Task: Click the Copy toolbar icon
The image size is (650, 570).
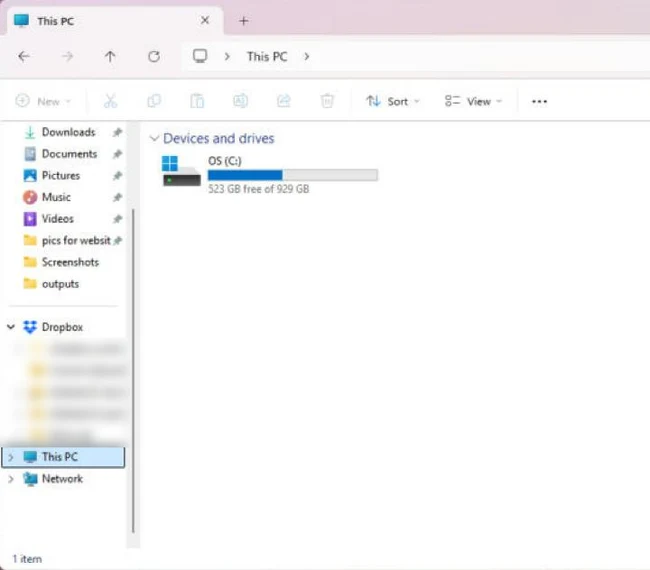Action: [154, 101]
